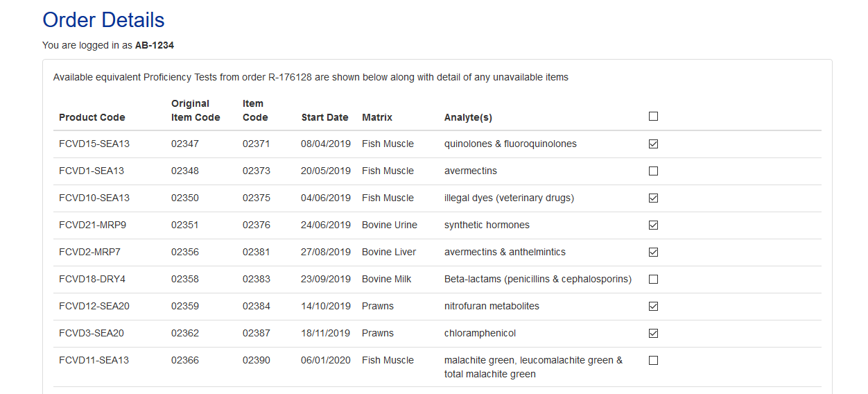Click start date 06/01/2020

326,360
